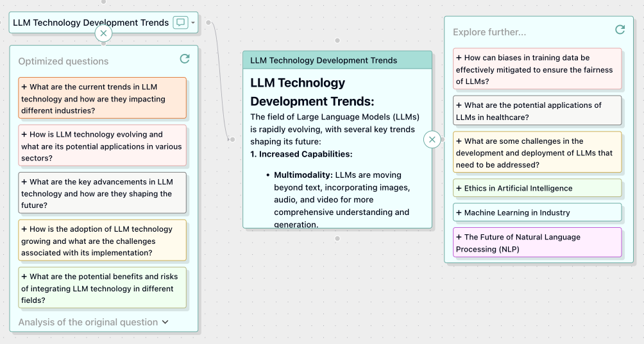The width and height of the screenshot is (644, 344).
Task: Refresh the Explore further suggestions
Action: point(620,30)
